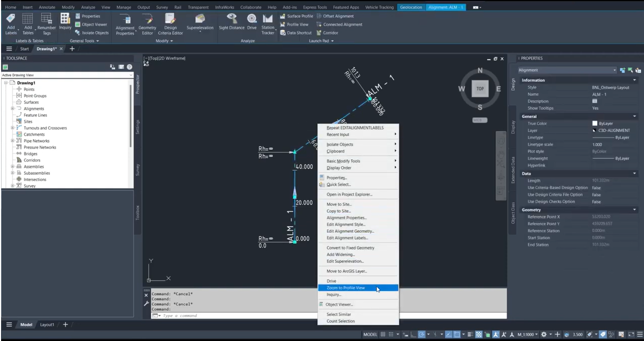Launch the Station Tracker tool
This screenshot has width=644, height=341.
click(268, 19)
